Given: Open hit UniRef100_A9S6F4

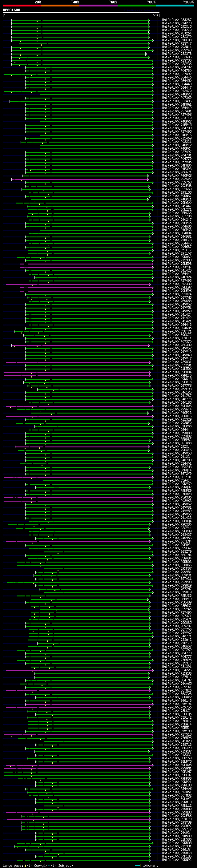Looking at the screenshot, I should 177,410.
